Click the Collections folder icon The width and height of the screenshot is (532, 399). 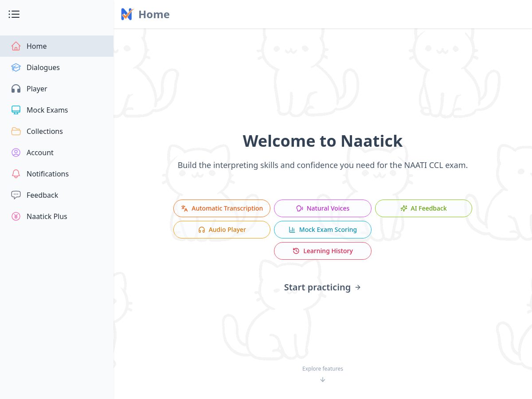(x=16, y=131)
